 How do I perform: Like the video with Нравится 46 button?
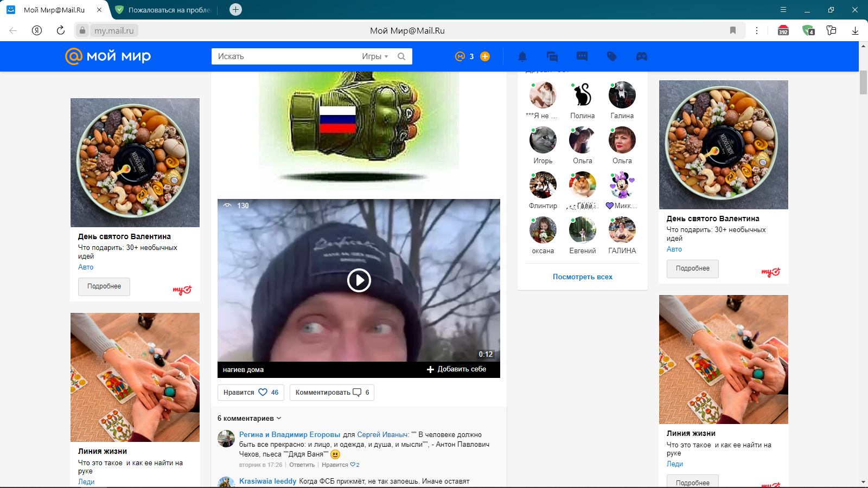(x=251, y=392)
